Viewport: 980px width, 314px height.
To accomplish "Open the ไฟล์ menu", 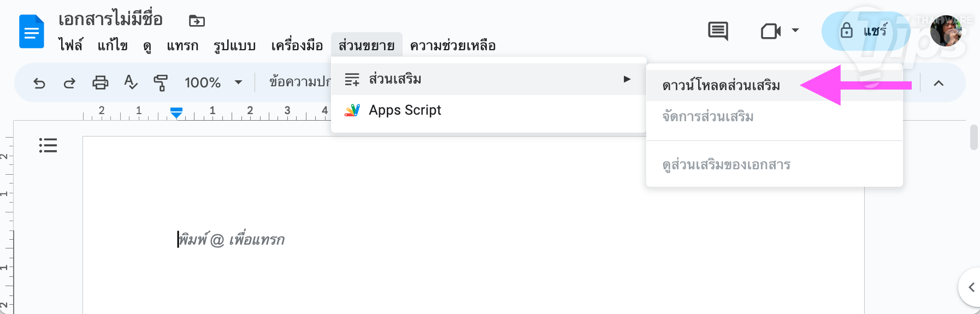I will tap(70, 45).
